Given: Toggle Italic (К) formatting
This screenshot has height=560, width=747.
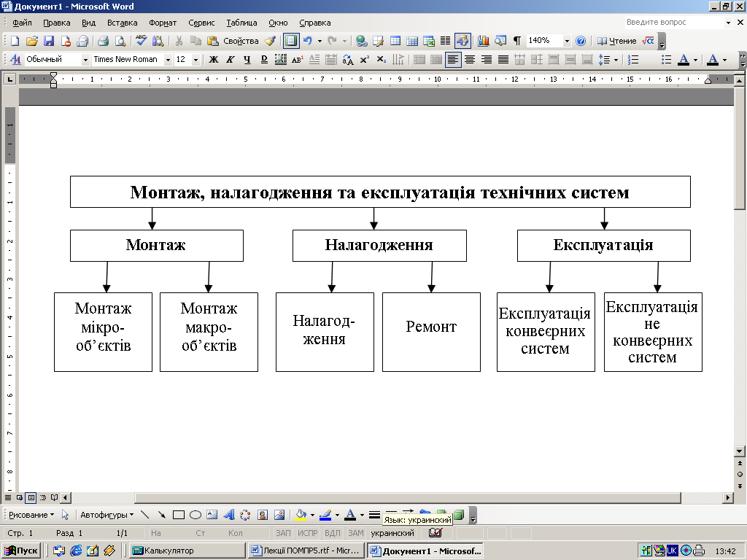Looking at the screenshot, I should [231, 60].
